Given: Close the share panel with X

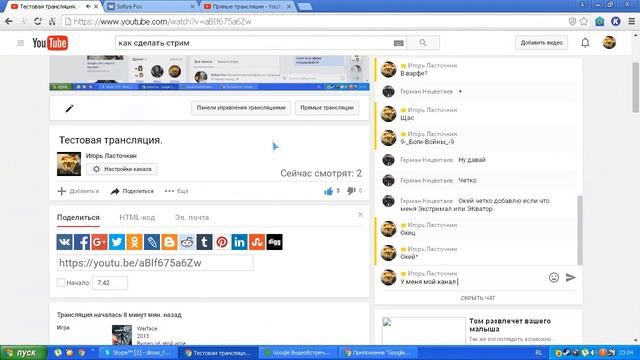Looking at the screenshot, I should tap(360, 215).
